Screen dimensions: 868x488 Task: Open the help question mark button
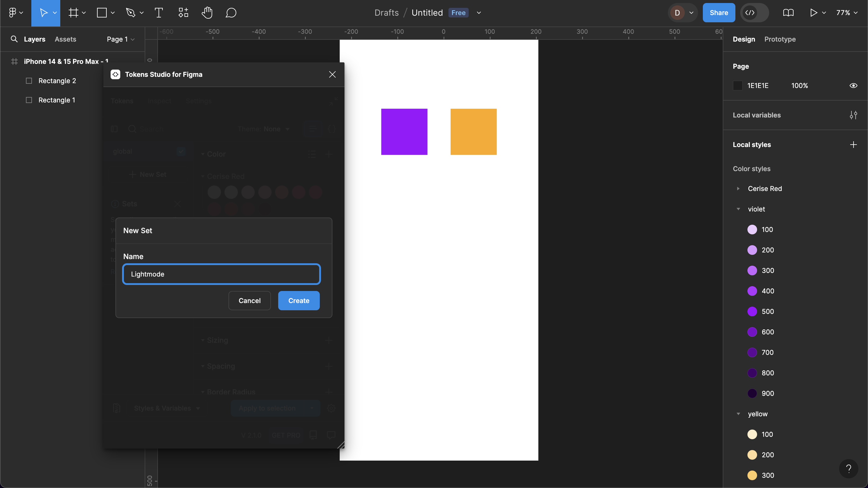848,468
